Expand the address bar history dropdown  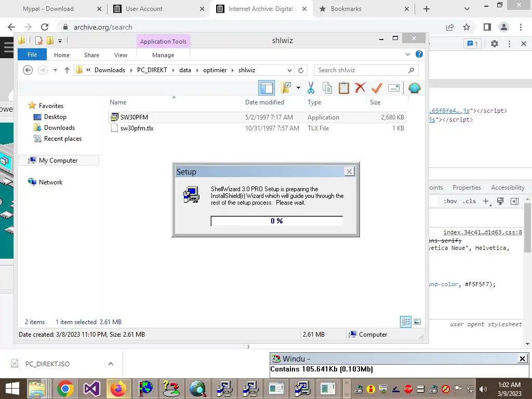pyautogui.click(x=289, y=70)
